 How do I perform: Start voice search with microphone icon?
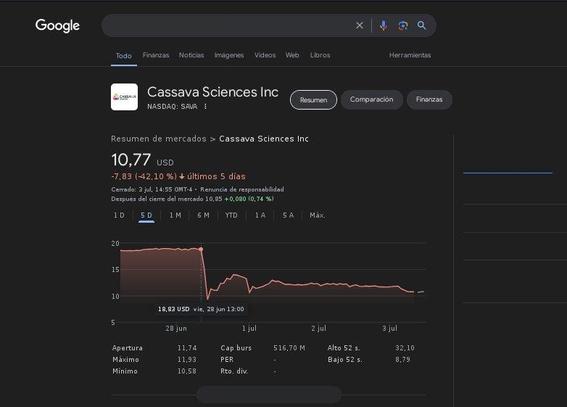pyautogui.click(x=383, y=25)
